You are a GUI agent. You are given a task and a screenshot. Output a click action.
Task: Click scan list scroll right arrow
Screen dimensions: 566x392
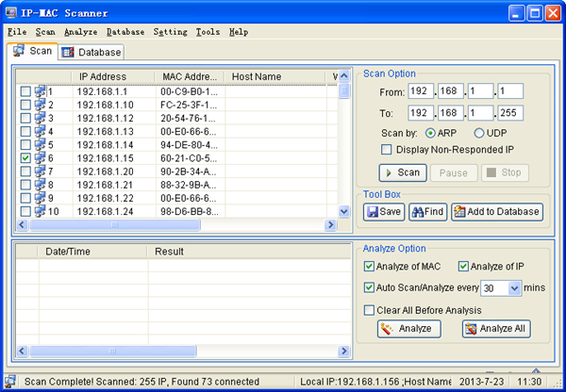330,225
